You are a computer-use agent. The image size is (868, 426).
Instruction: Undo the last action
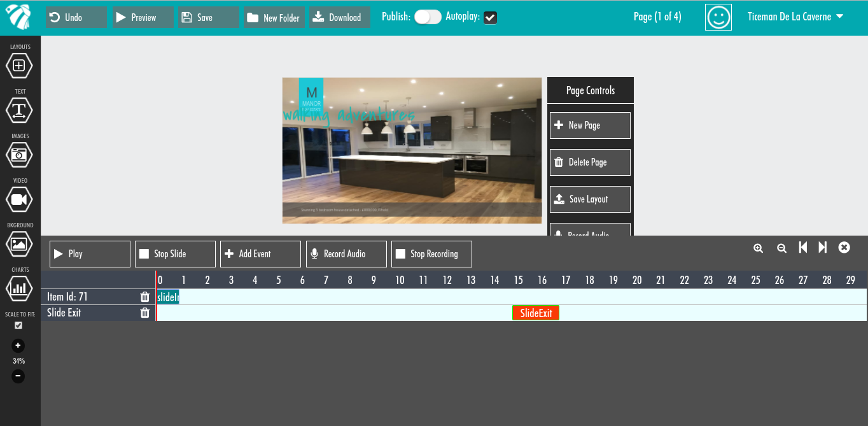[x=76, y=17]
